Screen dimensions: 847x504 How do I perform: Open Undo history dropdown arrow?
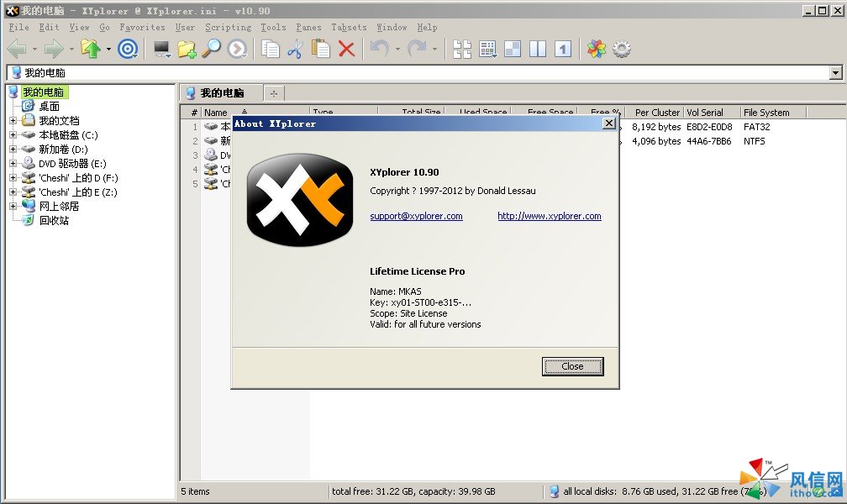tap(397, 50)
